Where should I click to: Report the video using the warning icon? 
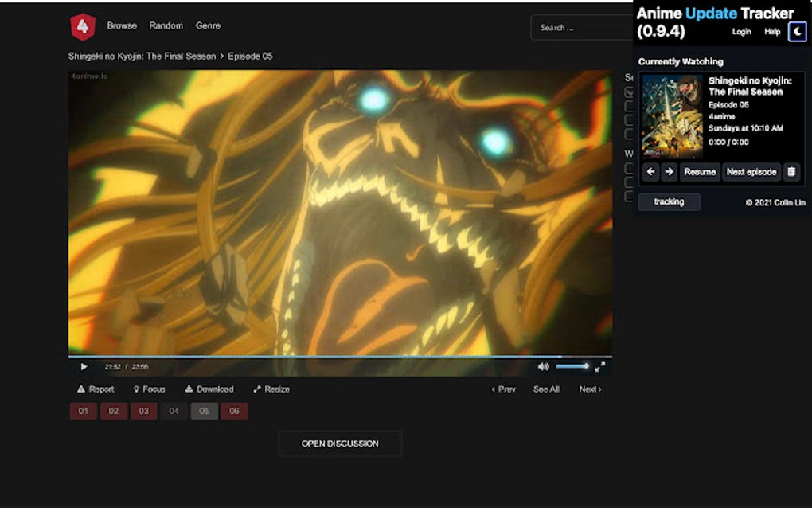pyautogui.click(x=95, y=389)
